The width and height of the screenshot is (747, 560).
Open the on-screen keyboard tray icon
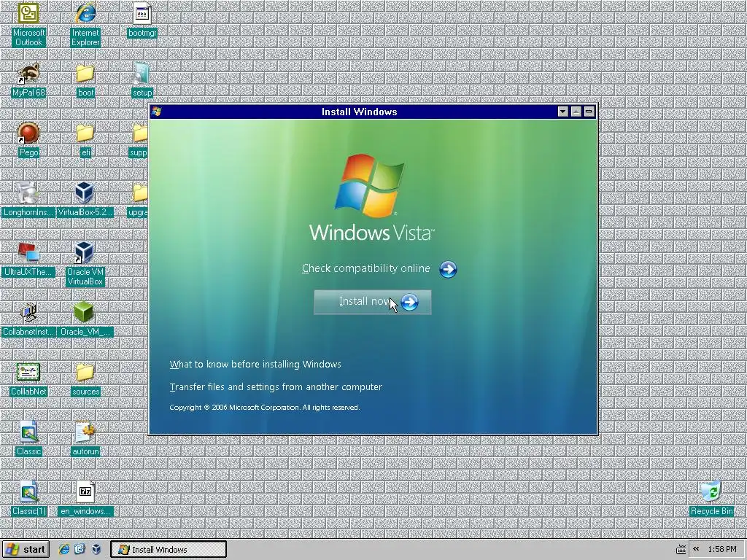pyautogui.click(x=681, y=550)
